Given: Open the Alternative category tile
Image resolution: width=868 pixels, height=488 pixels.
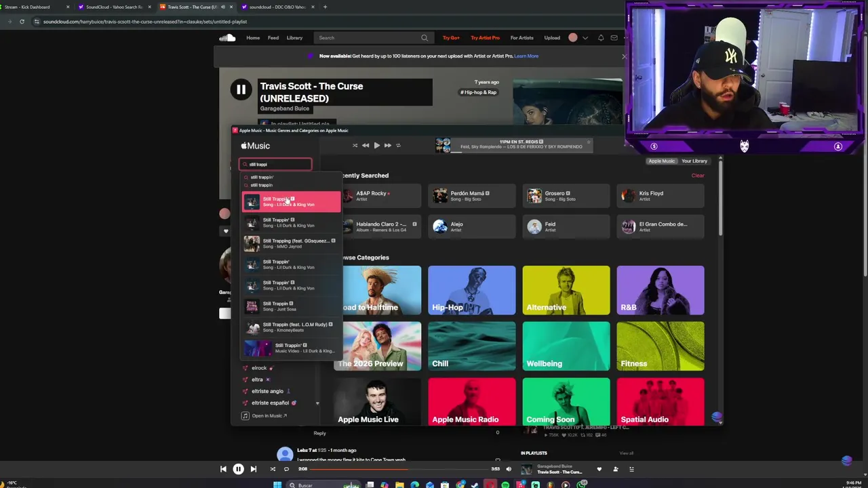Looking at the screenshot, I should (566, 290).
